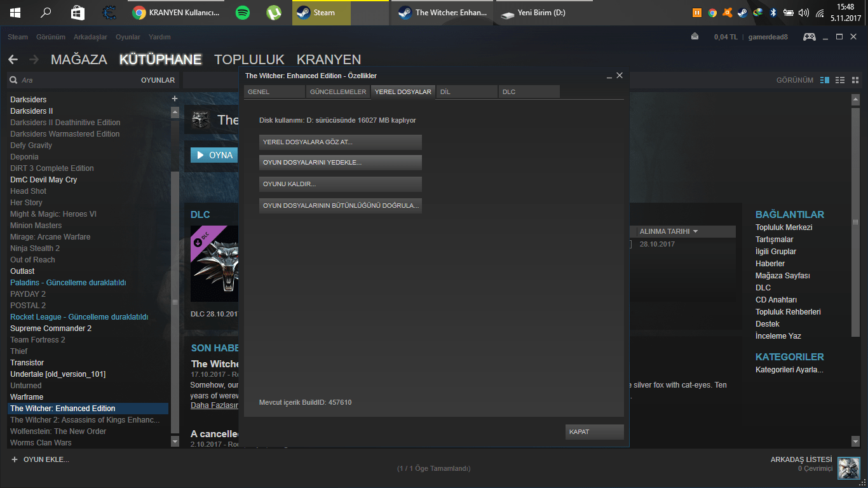Open the Steam menu in the menu bar
Viewport: 868px width, 488px height.
tap(18, 37)
